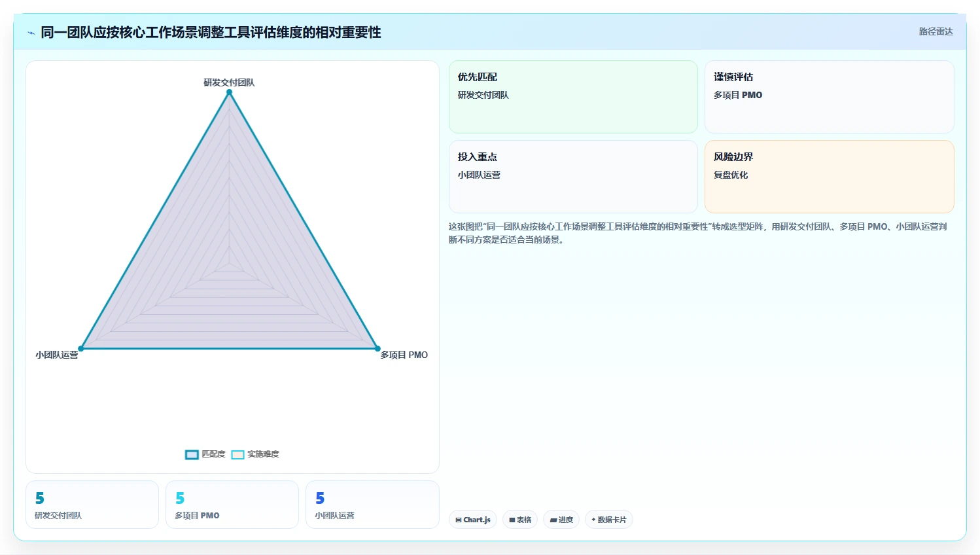Click the 小团队运营 axis label
Viewport: 980px width, 555px height.
57,355
